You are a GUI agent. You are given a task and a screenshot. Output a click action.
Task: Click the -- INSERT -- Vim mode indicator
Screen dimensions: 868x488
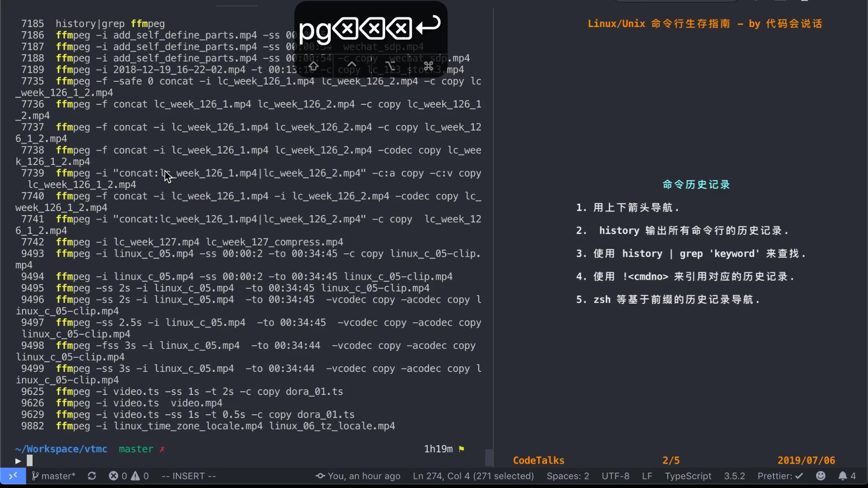(189, 476)
